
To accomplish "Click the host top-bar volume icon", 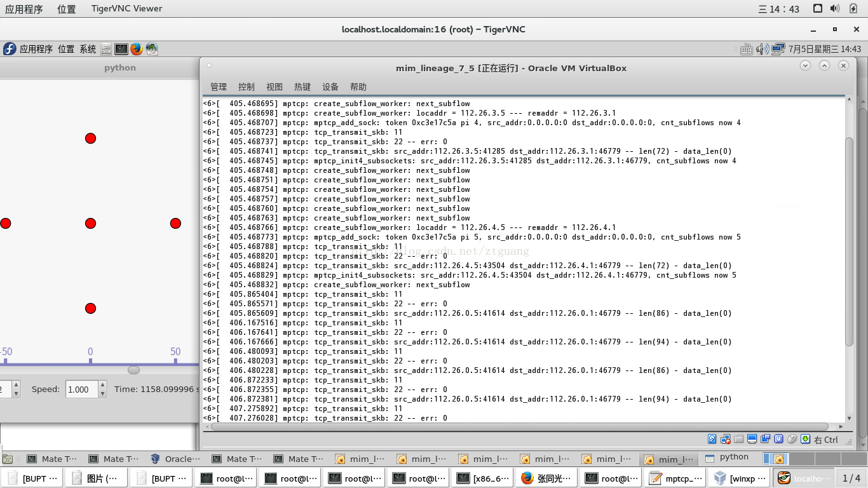I will (835, 8).
